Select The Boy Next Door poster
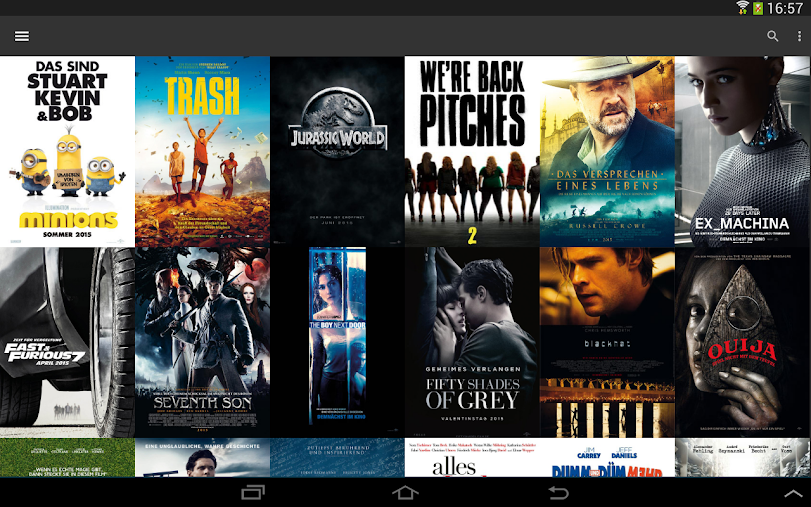Image resolution: width=811 pixels, height=507 pixels. coord(337,342)
